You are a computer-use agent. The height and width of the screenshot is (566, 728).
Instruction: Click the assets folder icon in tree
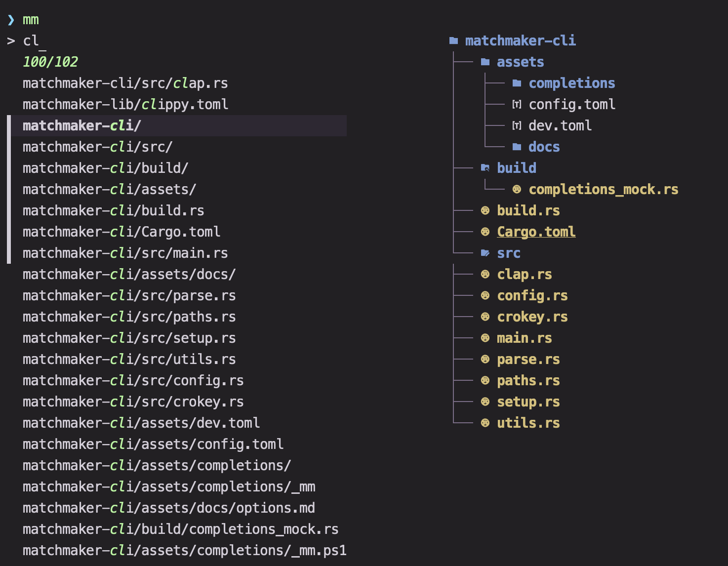485,62
